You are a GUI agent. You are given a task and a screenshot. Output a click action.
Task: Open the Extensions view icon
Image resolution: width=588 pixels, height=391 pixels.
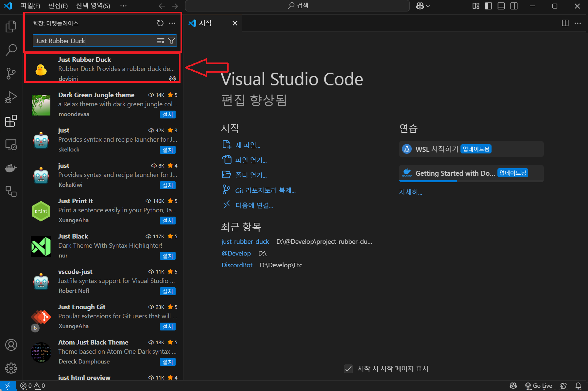click(11, 121)
